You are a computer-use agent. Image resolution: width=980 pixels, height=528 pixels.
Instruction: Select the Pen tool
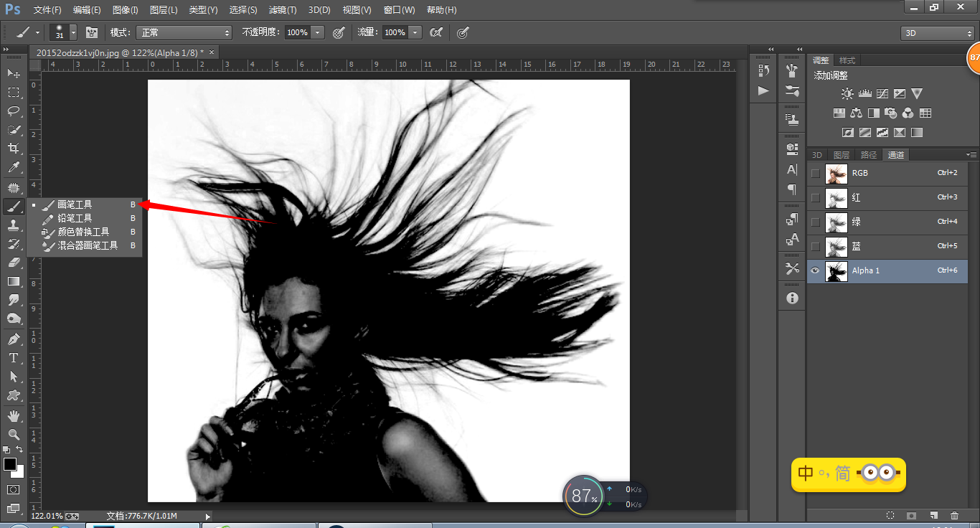pos(14,339)
